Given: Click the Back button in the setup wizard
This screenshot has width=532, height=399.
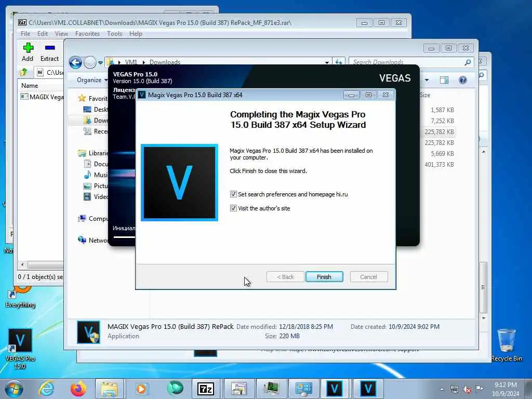Looking at the screenshot, I should coord(285,277).
